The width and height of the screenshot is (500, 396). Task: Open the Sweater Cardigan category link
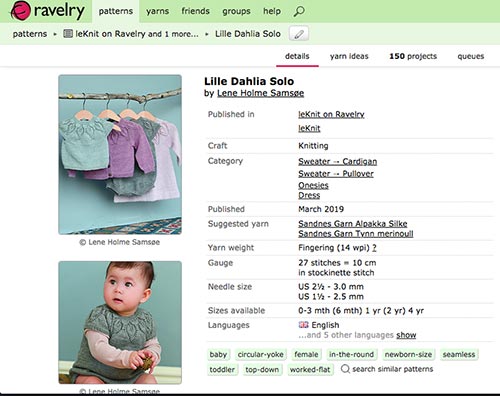(x=337, y=161)
